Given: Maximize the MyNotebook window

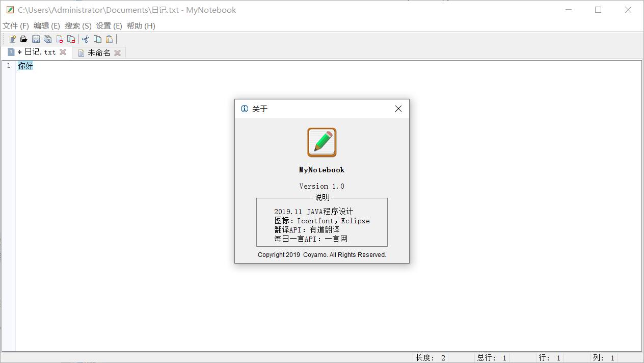Looking at the screenshot, I should [598, 10].
